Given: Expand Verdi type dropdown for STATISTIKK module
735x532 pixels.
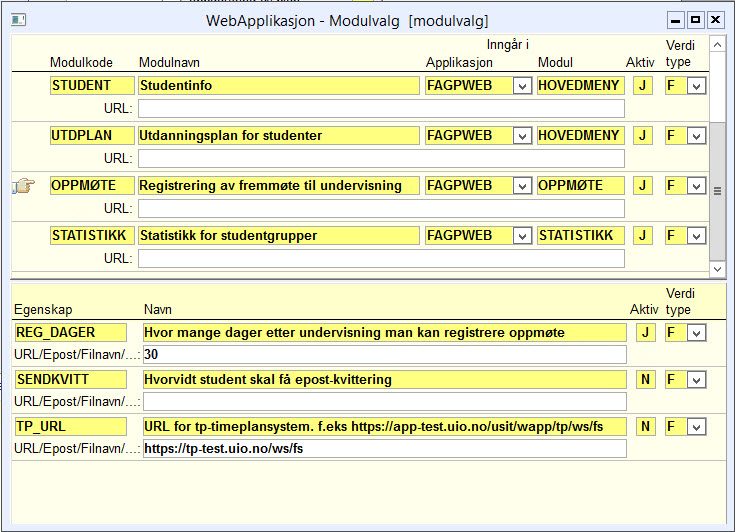Looking at the screenshot, I should [697, 236].
